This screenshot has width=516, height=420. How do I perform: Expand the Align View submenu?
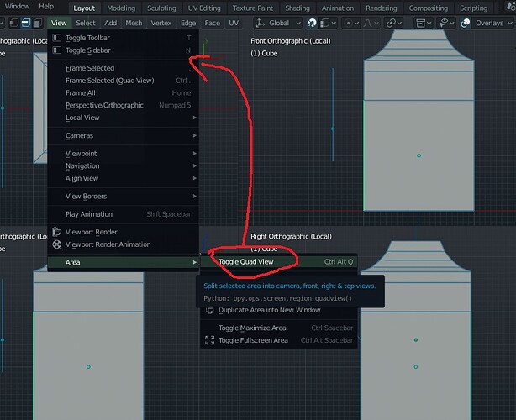(x=123, y=178)
